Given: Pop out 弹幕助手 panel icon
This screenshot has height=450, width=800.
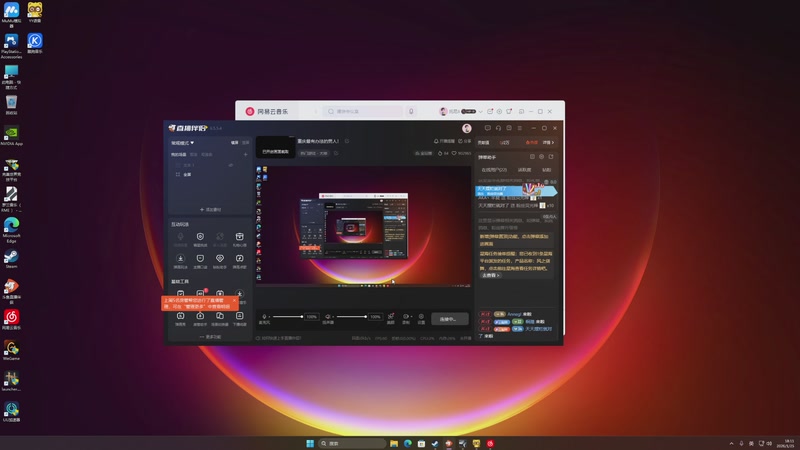Looking at the screenshot, I should click(x=551, y=157).
